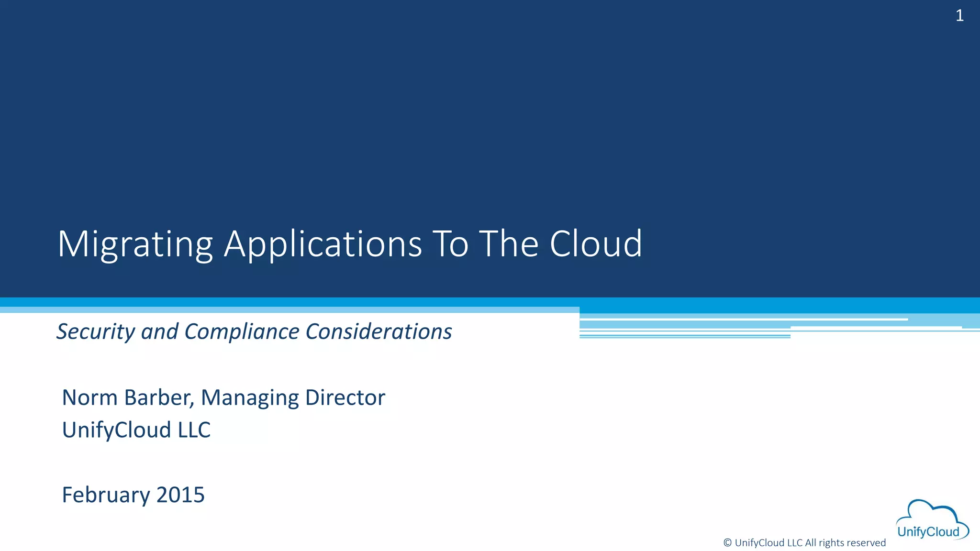This screenshot has width=980, height=551.
Task: Click the word Cloud in title
Action: [595, 244]
